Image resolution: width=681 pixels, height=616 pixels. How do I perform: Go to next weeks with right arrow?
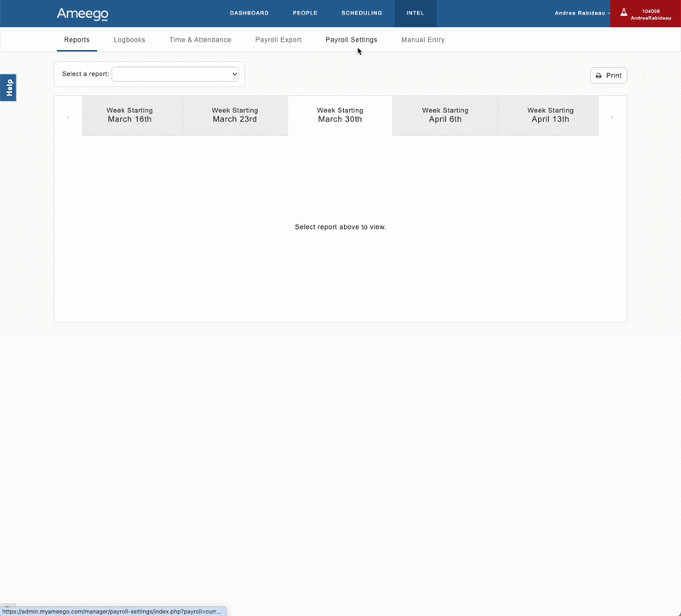click(612, 117)
